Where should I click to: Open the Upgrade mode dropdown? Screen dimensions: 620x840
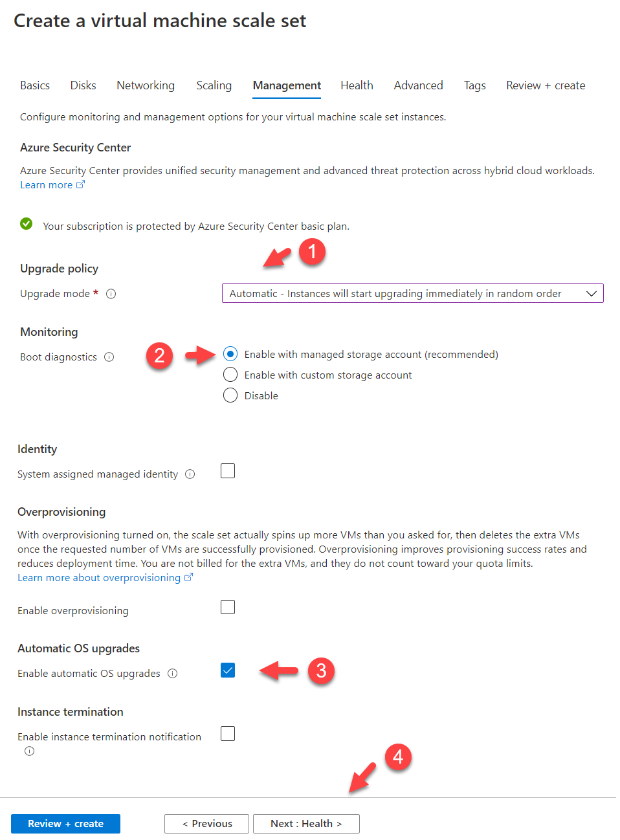pos(412,294)
